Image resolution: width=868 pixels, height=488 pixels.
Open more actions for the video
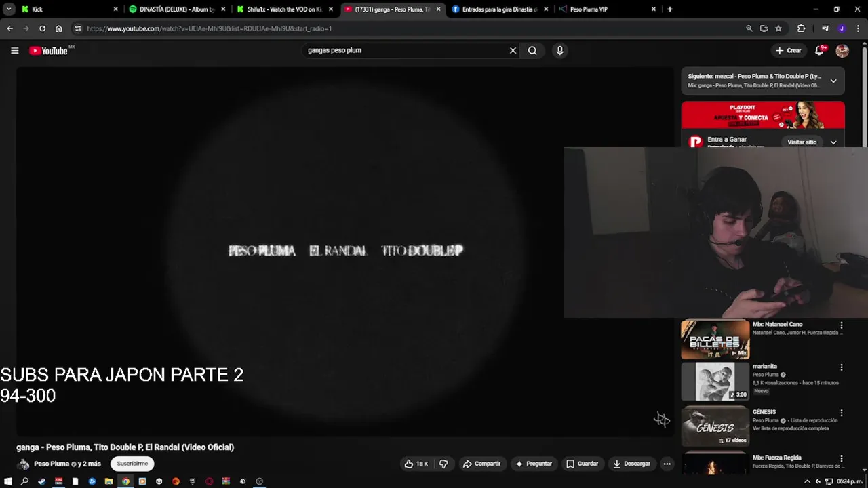point(667,464)
